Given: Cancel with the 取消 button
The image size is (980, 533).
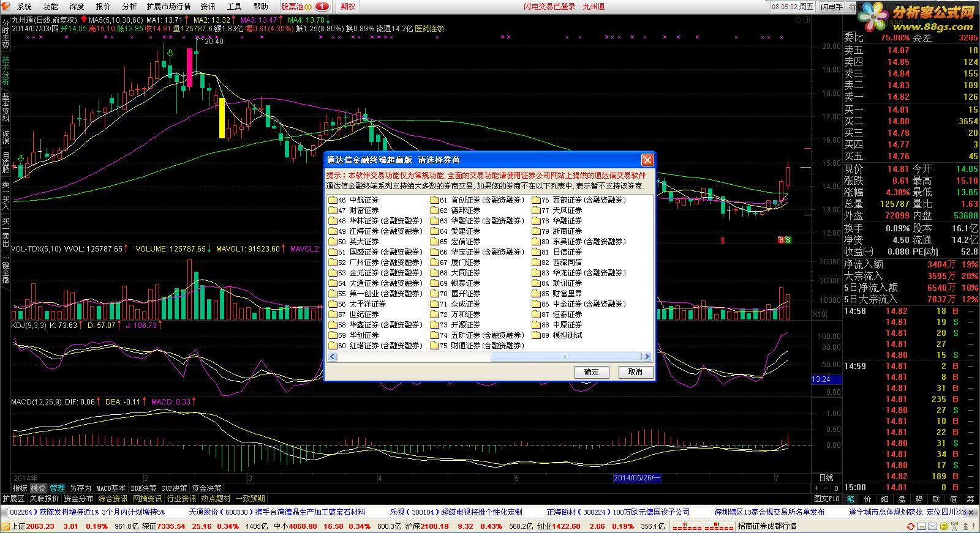Looking at the screenshot, I should pos(636,372).
